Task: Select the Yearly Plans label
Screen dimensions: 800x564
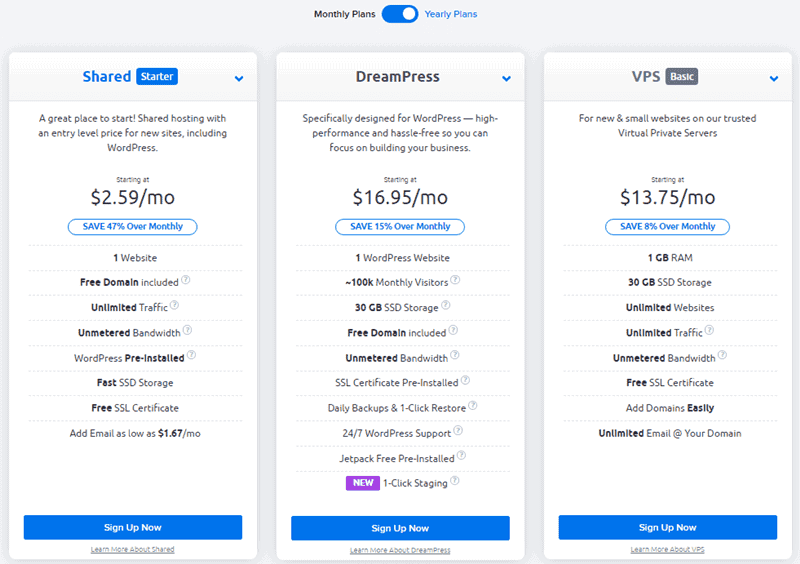Action: (451, 14)
